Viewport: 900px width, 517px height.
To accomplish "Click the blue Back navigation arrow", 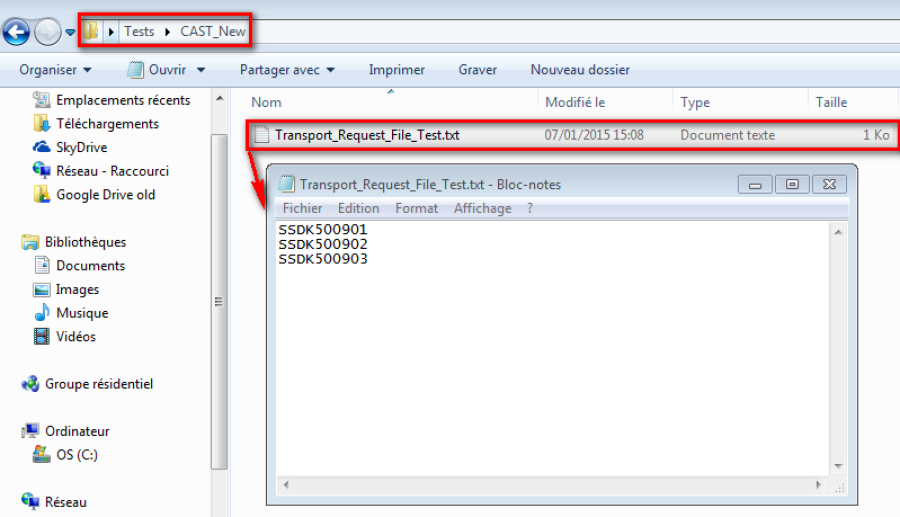I will pyautogui.click(x=16, y=32).
